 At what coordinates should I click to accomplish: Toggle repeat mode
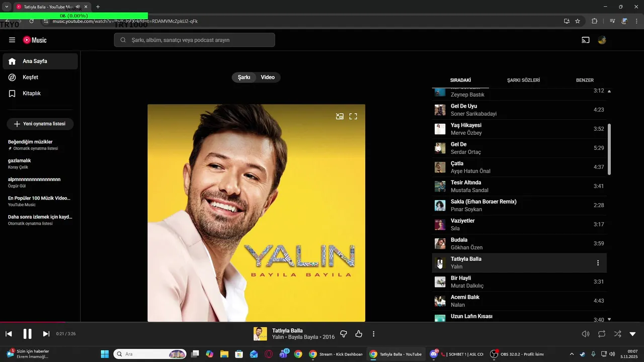tap(602, 334)
